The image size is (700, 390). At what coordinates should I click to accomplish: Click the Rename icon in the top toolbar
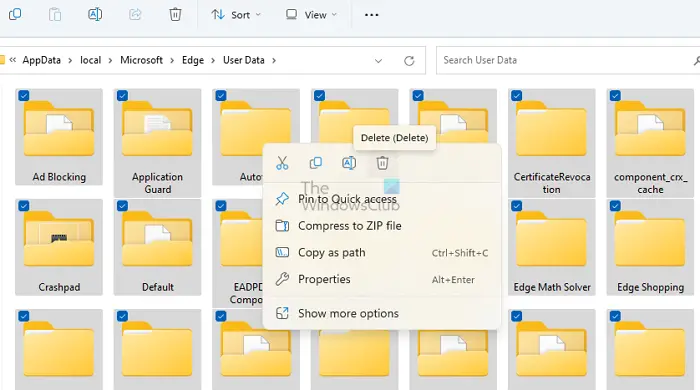[95, 14]
